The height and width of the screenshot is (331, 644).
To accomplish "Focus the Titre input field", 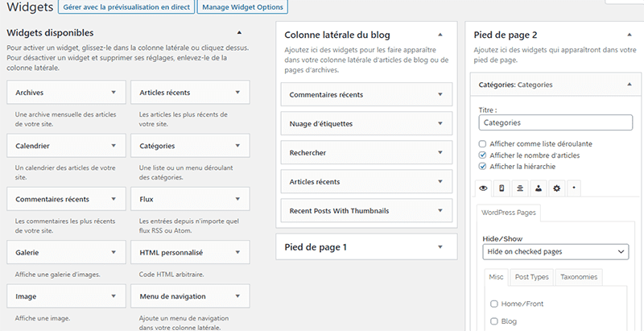I will point(555,122).
